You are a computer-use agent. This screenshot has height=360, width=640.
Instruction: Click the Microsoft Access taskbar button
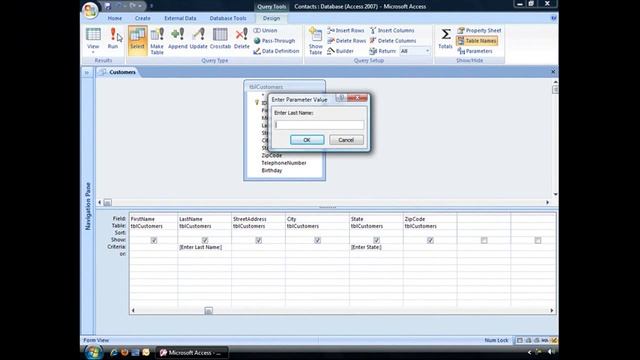coord(191,353)
